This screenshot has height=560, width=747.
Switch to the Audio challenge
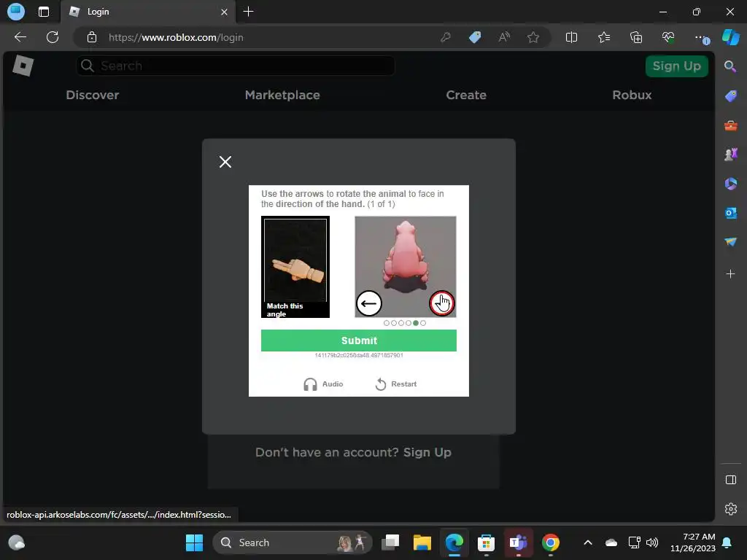pos(323,384)
